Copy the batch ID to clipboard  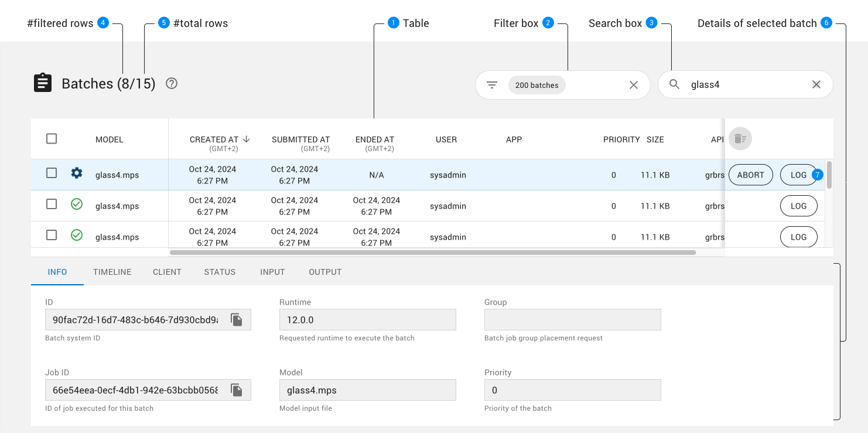point(236,320)
